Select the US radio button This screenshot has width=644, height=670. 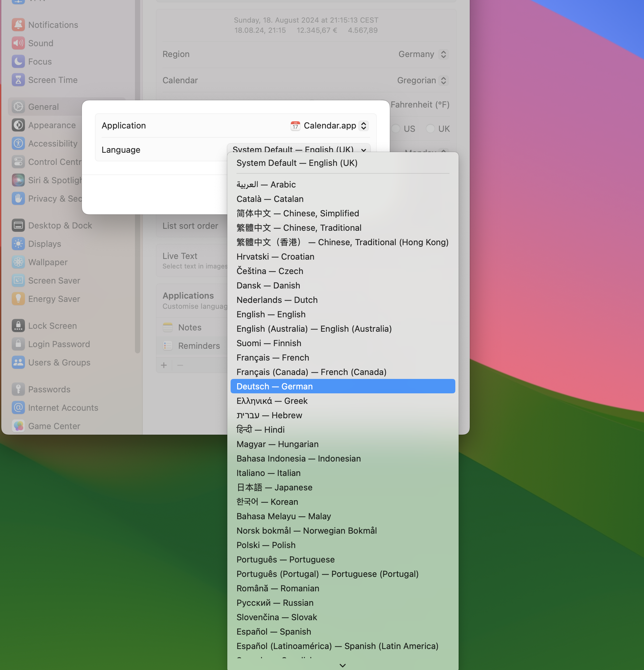396,128
